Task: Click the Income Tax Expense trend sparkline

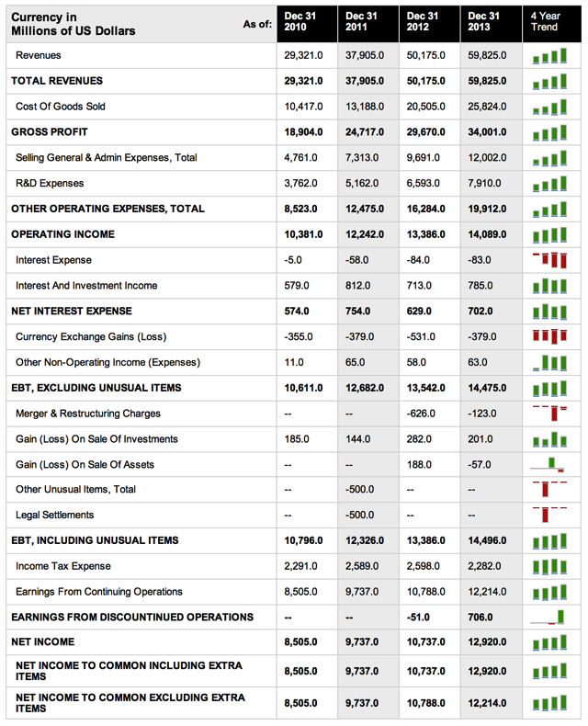Action: coord(549,567)
